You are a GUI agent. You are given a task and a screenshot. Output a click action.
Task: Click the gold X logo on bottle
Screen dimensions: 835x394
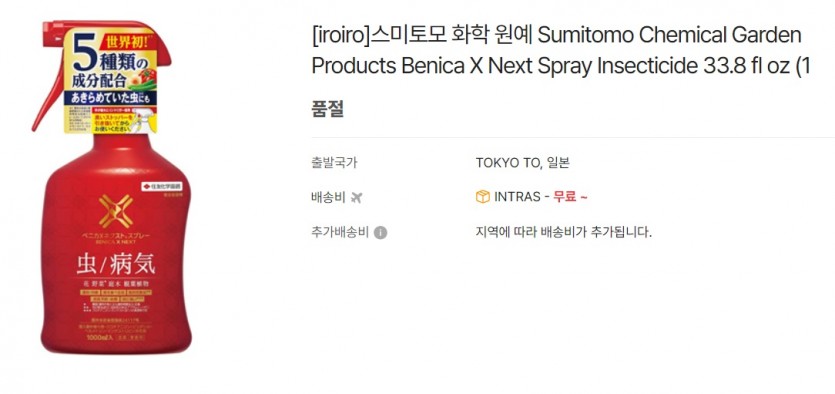click(x=116, y=211)
